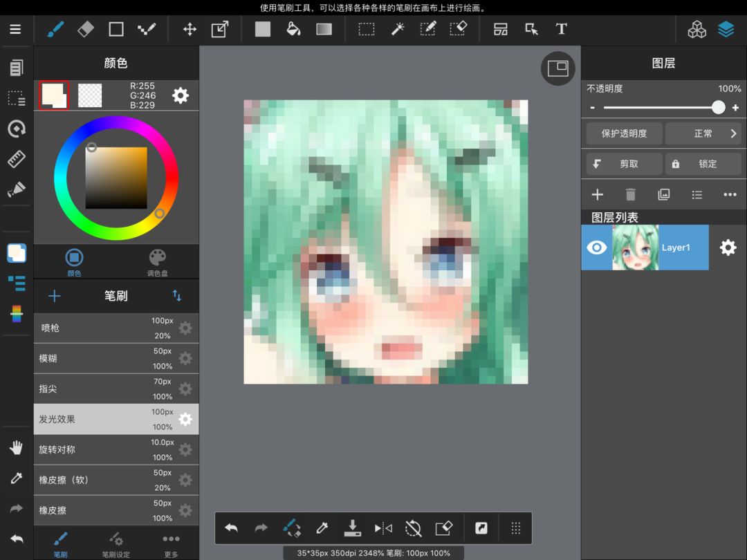Image resolution: width=747 pixels, height=560 pixels.
Task: Add a new layer with plus icon
Action: pos(597,195)
